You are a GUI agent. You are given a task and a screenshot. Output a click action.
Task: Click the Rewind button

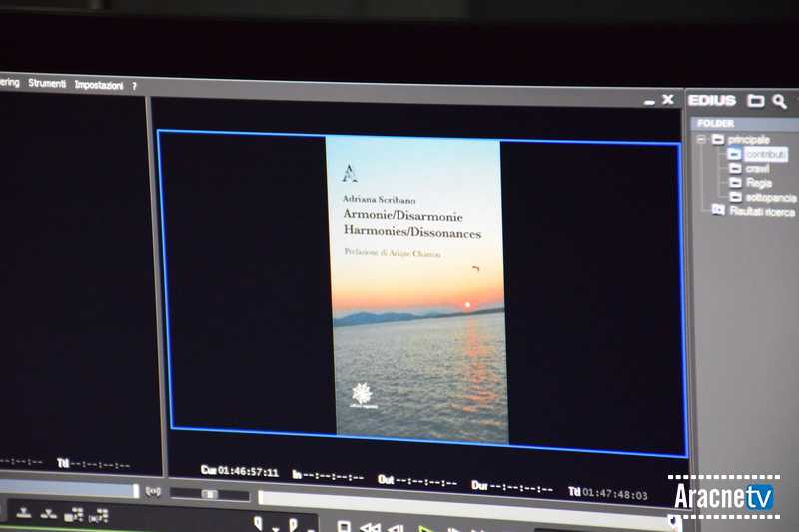coord(370,528)
